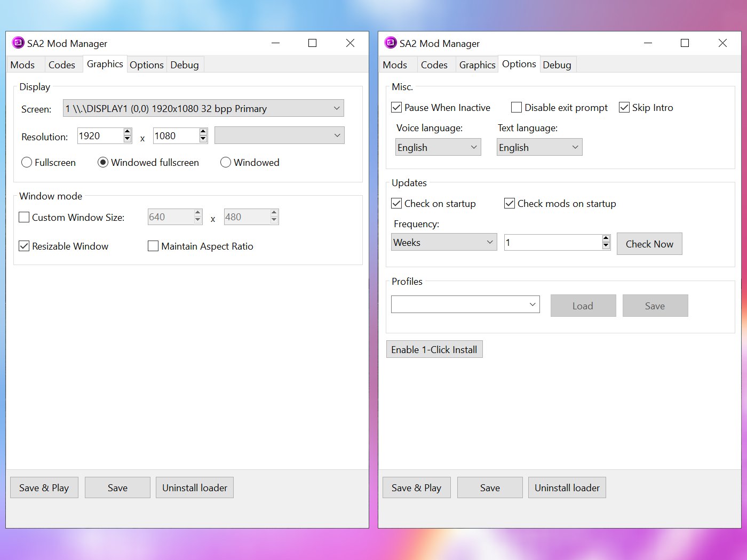Decrease resolution width with down arrow
The height and width of the screenshot is (560, 747).
(128, 139)
